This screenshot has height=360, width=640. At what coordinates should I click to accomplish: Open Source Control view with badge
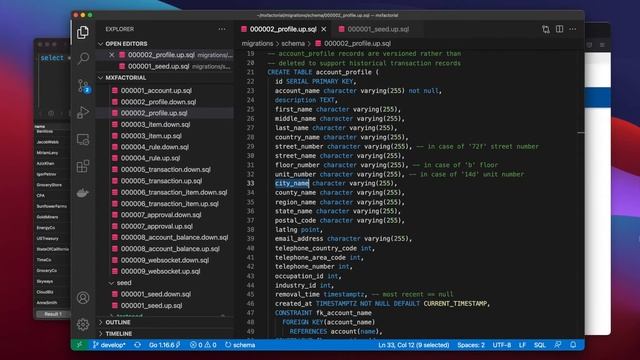(x=84, y=86)
